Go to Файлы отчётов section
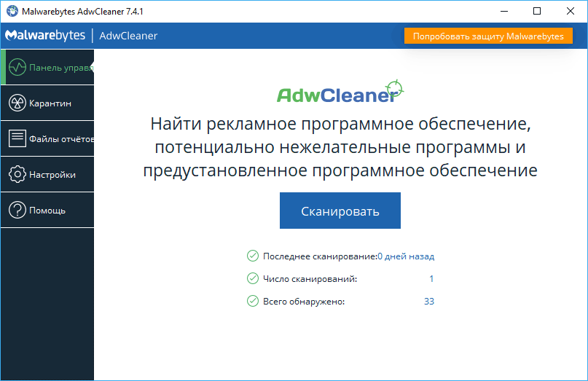This screenshot has width=588, height=381. click(x=47, y=138)
